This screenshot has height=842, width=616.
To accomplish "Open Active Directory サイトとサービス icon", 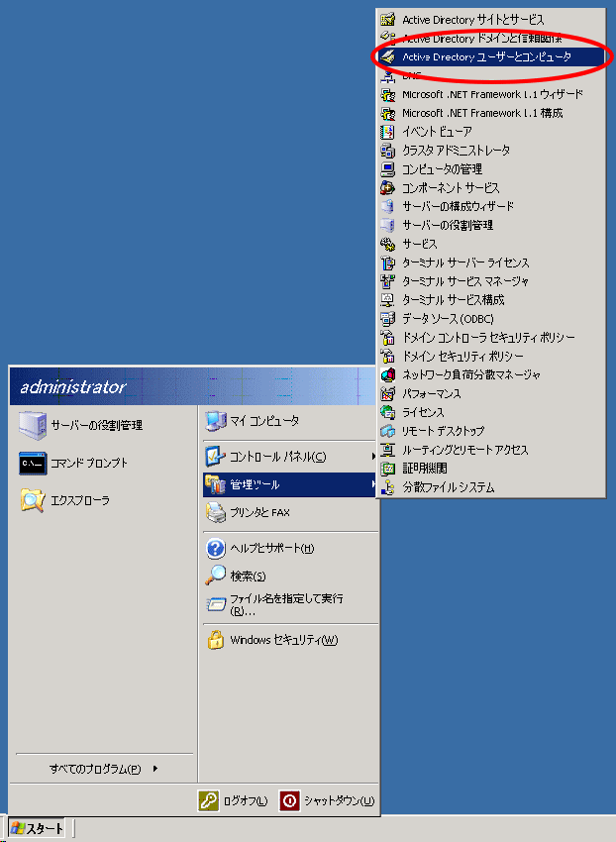I will coord(388,20).
